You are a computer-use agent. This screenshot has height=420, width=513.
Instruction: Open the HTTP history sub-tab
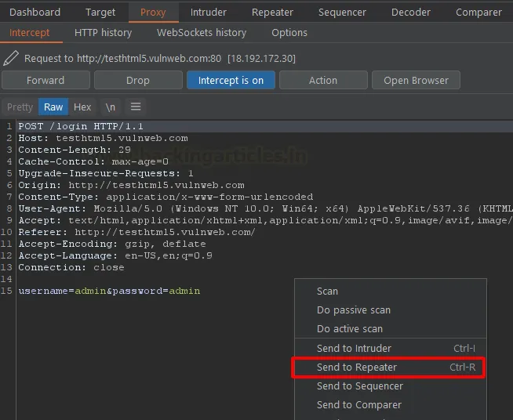(103, 33)
